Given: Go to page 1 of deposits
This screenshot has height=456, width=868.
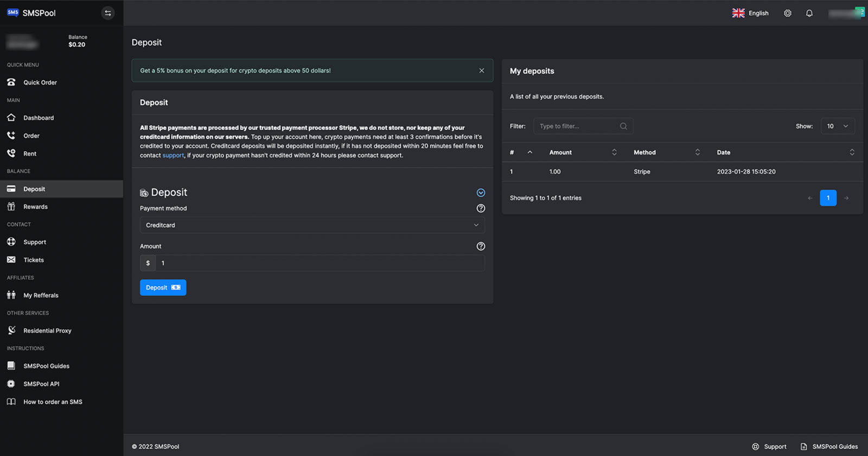Looking at the screenshot, I should [x=828, y=198].
